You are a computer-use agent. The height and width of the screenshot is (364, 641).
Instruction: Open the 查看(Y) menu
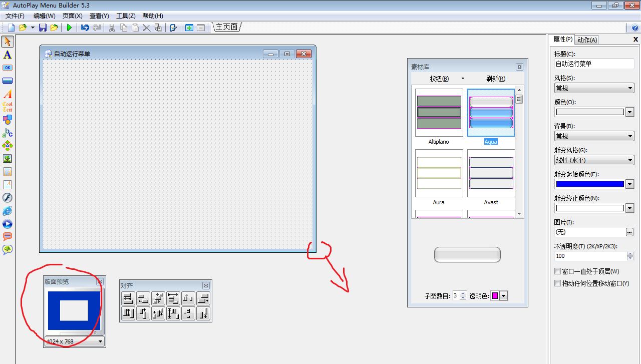99,16
